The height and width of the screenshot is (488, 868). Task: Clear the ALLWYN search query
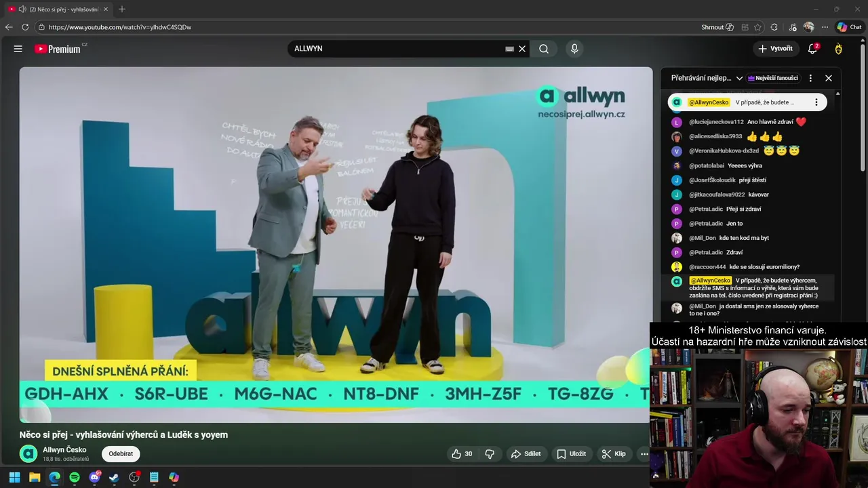point(522,49)
